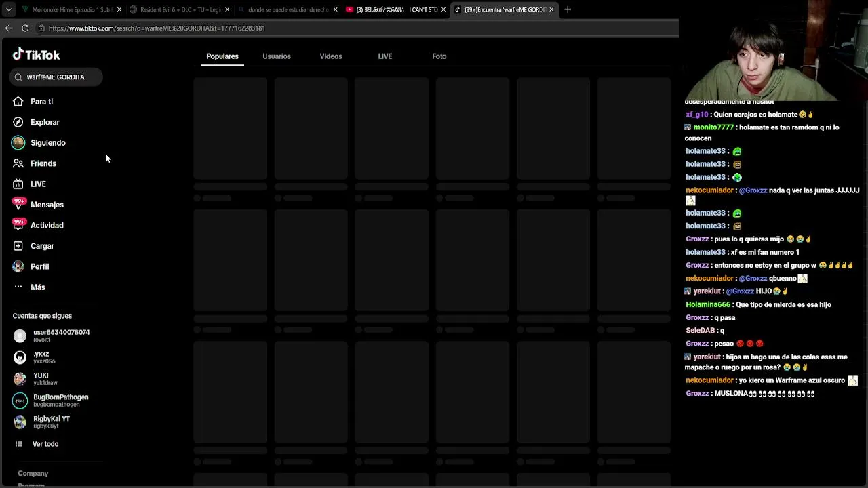This screenshot has width=868, height=488.
Task: Open user86340078074 avatar
Action: point(20,335)
